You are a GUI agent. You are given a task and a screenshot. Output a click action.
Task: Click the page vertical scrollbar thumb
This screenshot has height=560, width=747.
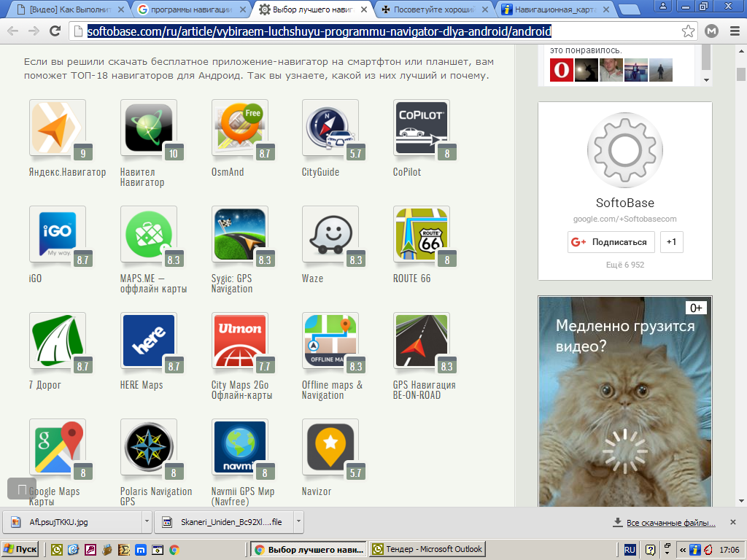click(x=741, y=74)
